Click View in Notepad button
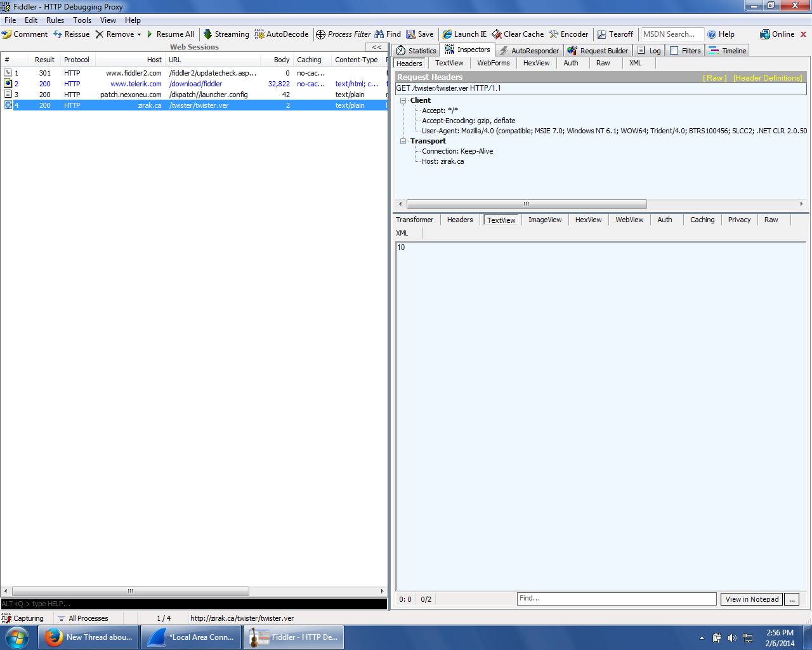812x650 pixels. pos(752,599)
